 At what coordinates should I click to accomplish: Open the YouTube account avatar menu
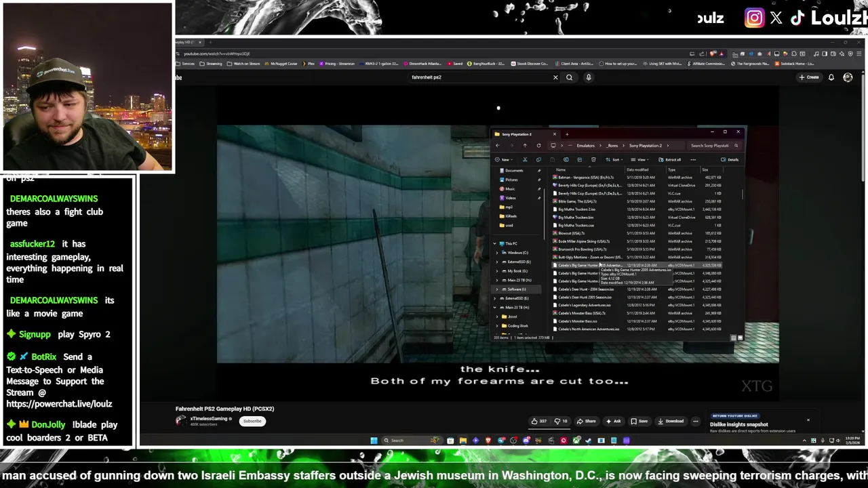coord(848,77)
